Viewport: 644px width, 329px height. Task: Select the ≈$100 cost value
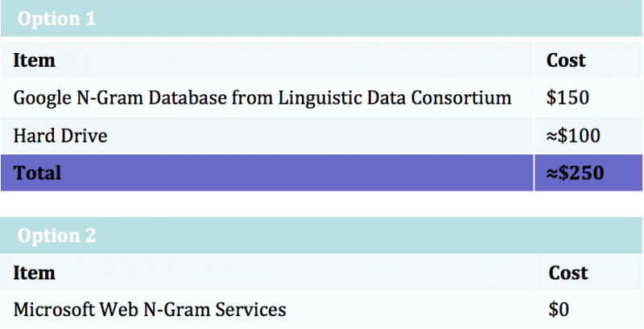pyautogui.click(x=573, y=136)
